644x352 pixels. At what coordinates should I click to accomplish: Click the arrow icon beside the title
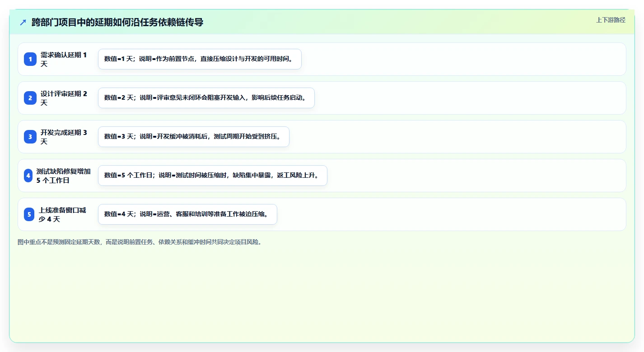click(23, 22)
